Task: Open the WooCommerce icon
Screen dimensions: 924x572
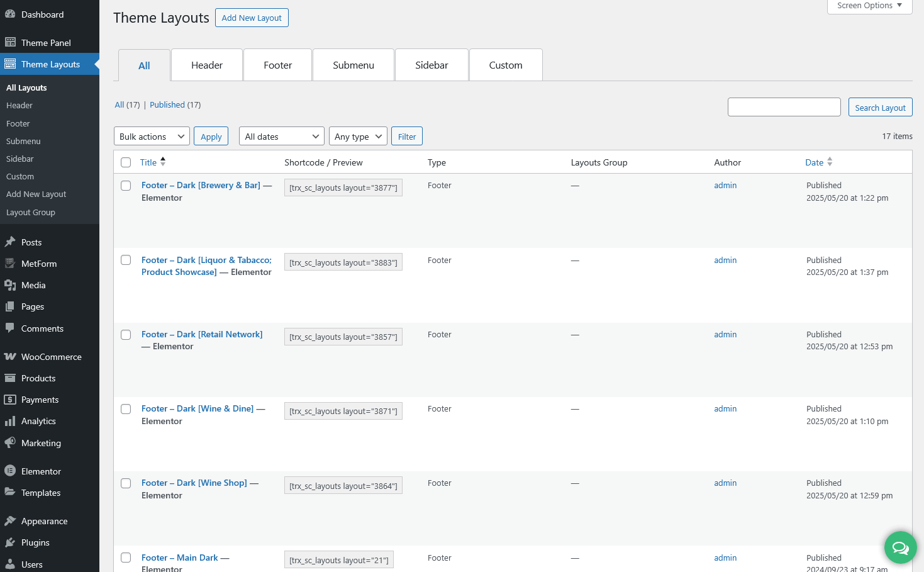Action: pos(10,356)
